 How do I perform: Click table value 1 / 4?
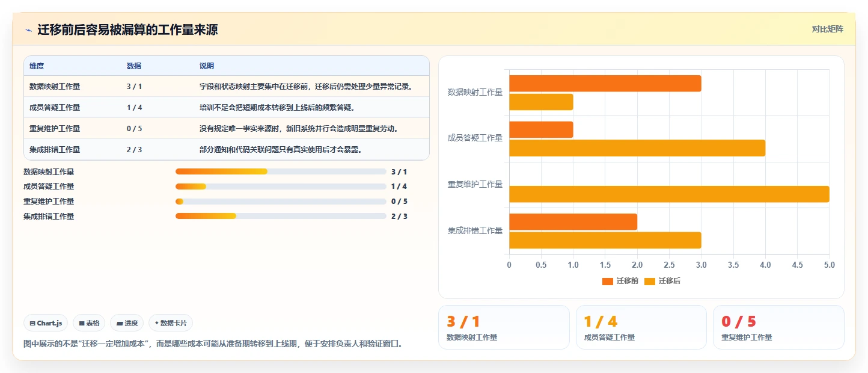click(135, 108)
